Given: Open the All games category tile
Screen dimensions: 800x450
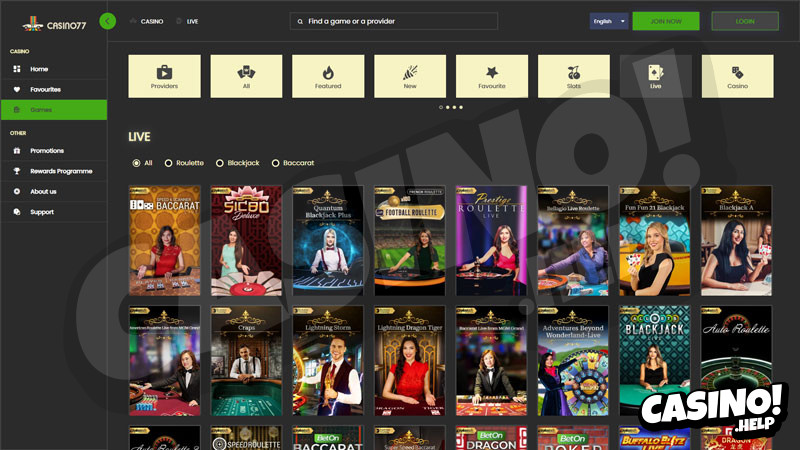Looking at the screenshot, I should (246, 76).
